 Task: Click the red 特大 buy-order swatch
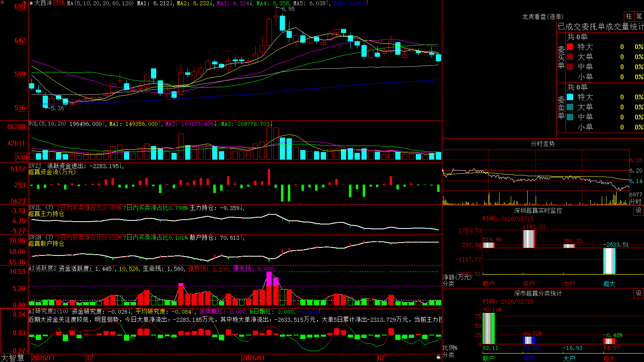570,47
